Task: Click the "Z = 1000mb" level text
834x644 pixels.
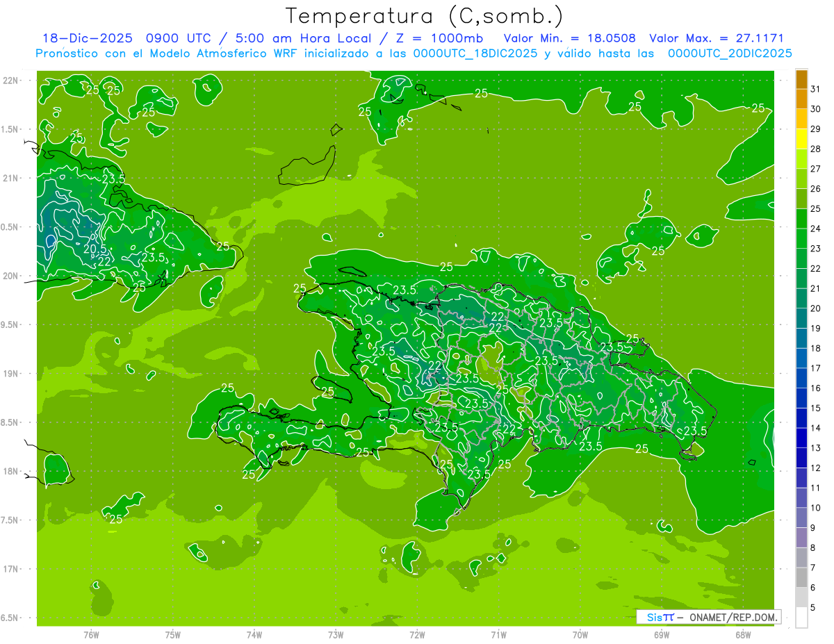Action: pos(437,39)
